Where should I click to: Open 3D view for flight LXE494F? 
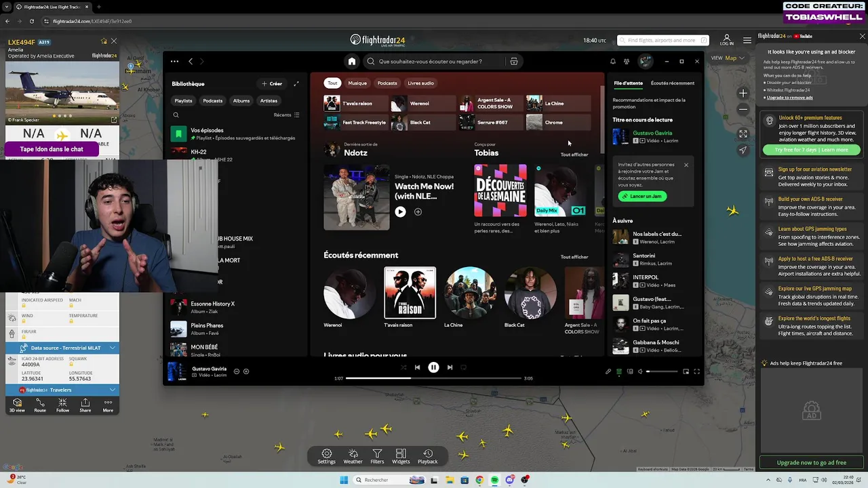coord(18,405)
